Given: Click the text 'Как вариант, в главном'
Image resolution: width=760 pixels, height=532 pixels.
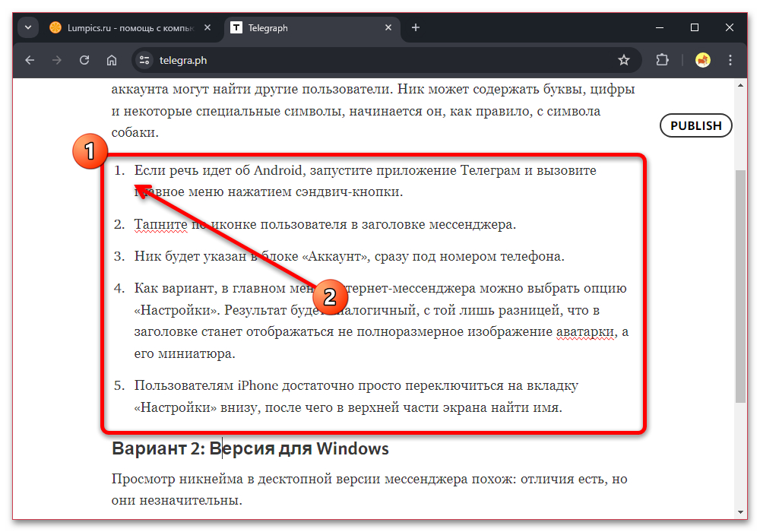Looking at the screenshot, I should tap(210, 288).
